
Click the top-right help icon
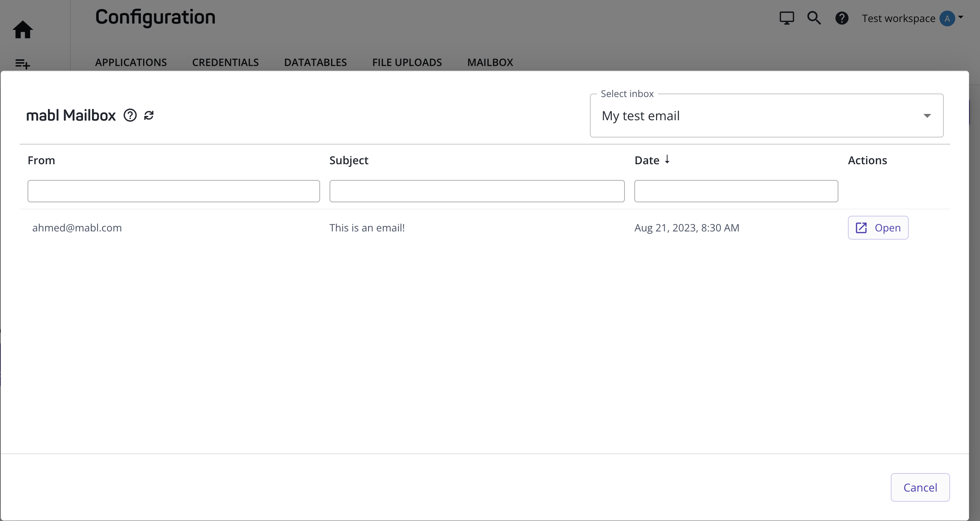[842, 18]
